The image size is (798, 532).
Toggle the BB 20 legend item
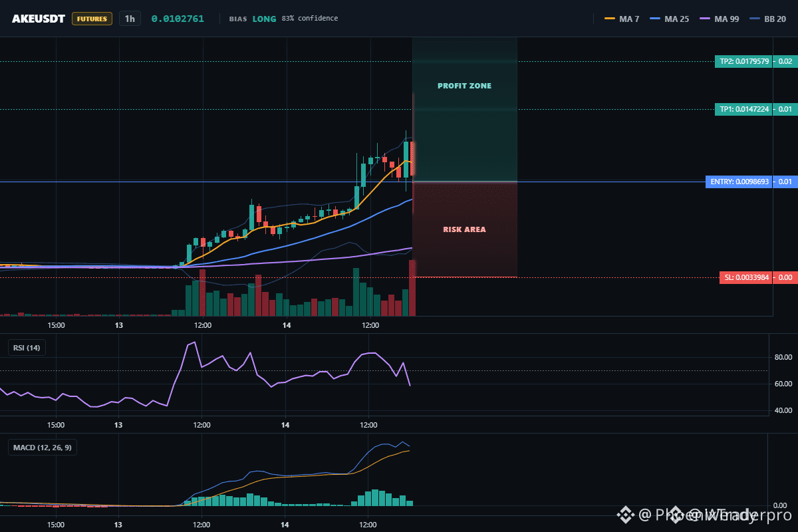(x=768, y=19)
